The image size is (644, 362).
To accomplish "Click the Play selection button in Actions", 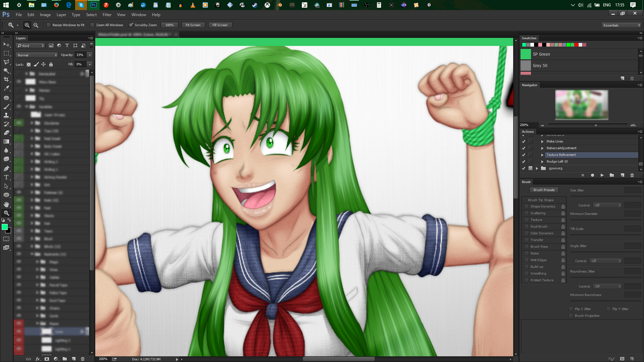I will (x=602, y=175).
